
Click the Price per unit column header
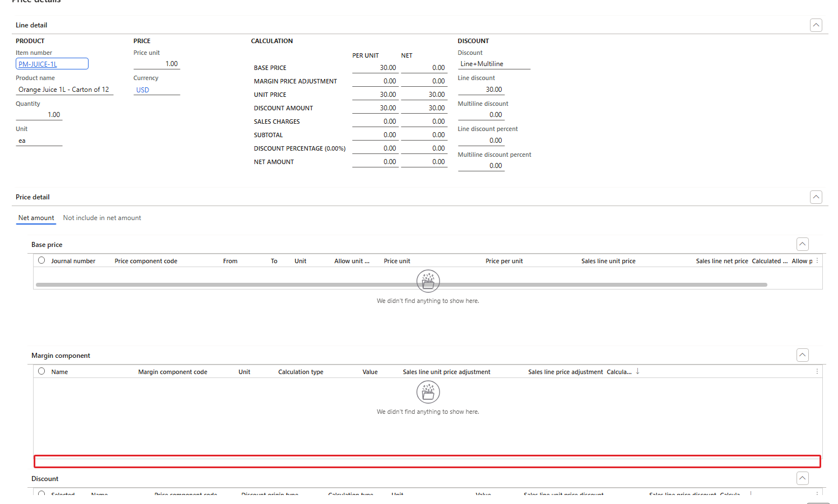pos(504,261)
